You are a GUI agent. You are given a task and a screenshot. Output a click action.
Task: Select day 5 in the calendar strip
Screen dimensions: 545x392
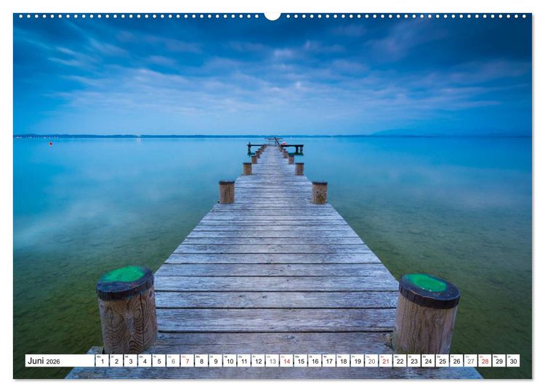coord(159,360)
